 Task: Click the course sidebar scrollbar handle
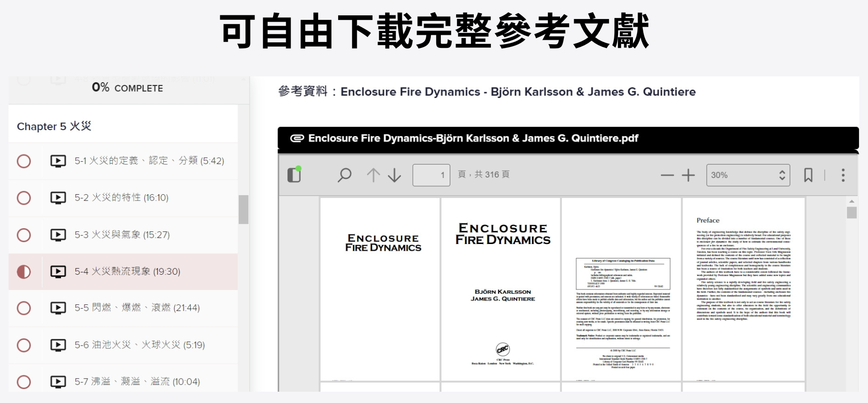(x=244, y=209)
